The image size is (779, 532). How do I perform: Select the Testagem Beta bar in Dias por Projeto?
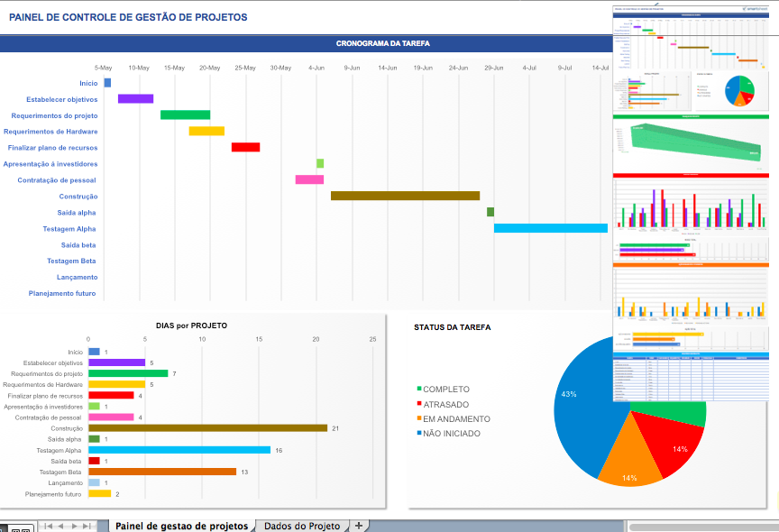click(x=162, y=472)
